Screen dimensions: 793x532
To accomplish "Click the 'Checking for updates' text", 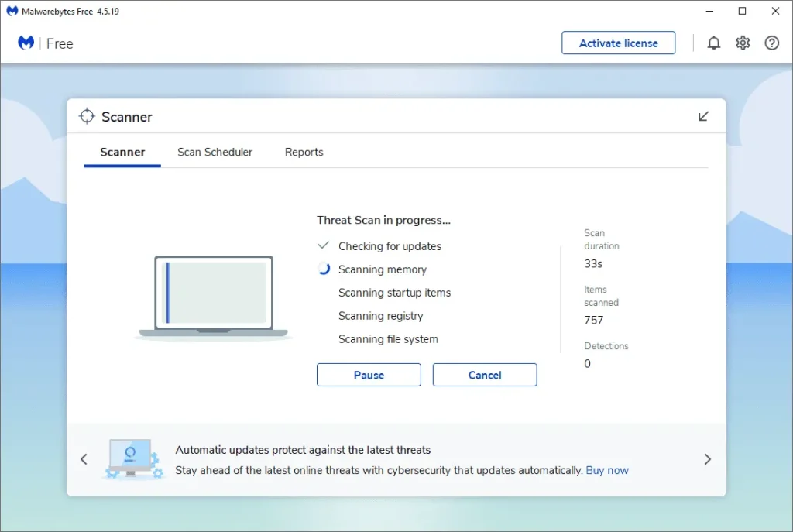I will coord(390,246).
